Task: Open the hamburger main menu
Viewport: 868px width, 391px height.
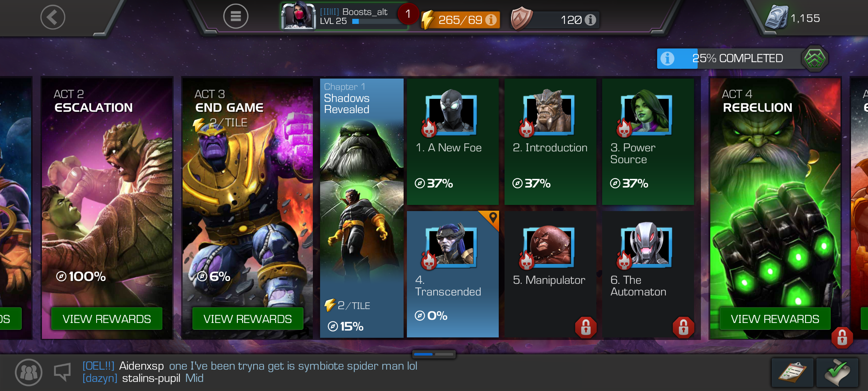Action: (x=236, y=16)
